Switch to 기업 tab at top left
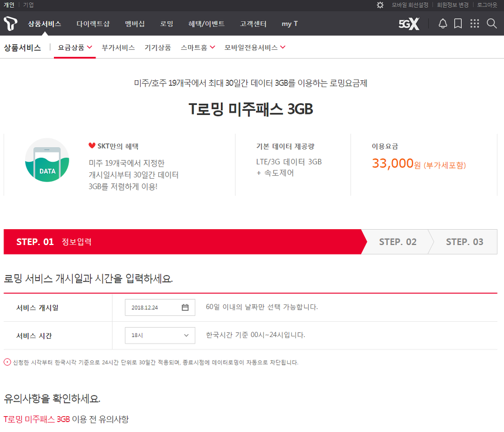This screenshot has height=432, width=504. pos(28,5)
